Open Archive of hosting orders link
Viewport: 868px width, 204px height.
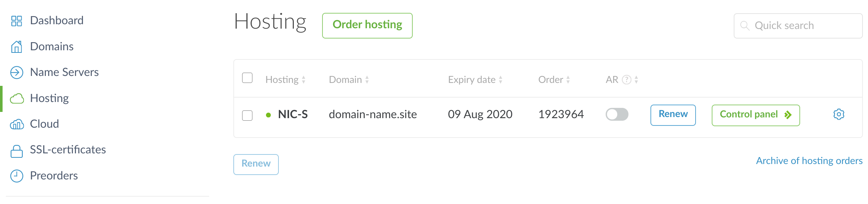809,161
